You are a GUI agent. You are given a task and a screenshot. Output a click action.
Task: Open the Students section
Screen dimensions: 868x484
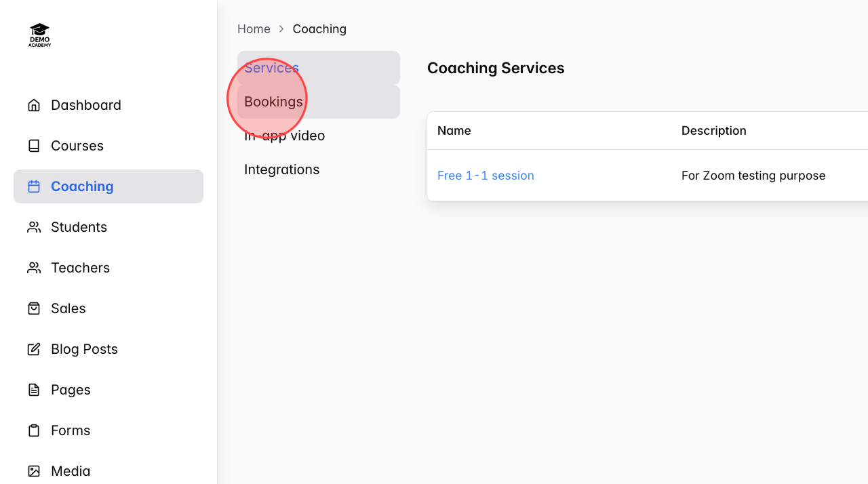pyautogui.click(x=108, y=227)
